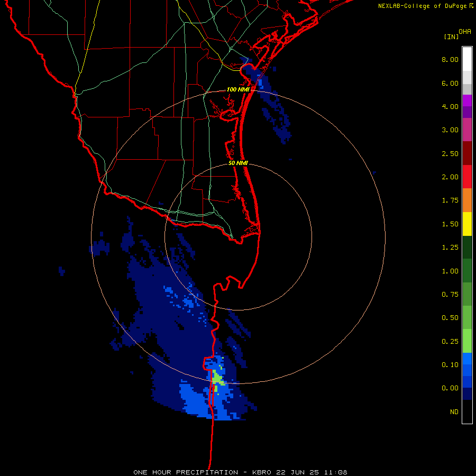Image resolution: width=476 pixels, height=476 pixels.
Task: Click the 1.50 legend value
Action: click(450, 224)
